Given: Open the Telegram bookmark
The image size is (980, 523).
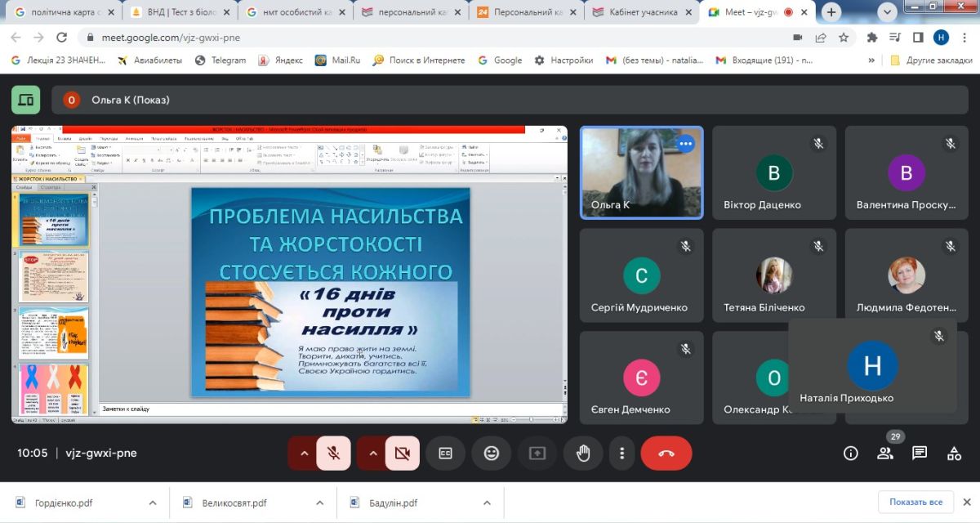Looking at the screenshot, I should [220, 60].
